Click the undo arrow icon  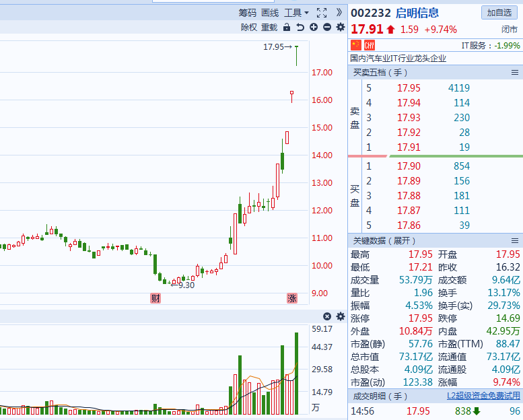pyautogui.click(x=300, y=27)
